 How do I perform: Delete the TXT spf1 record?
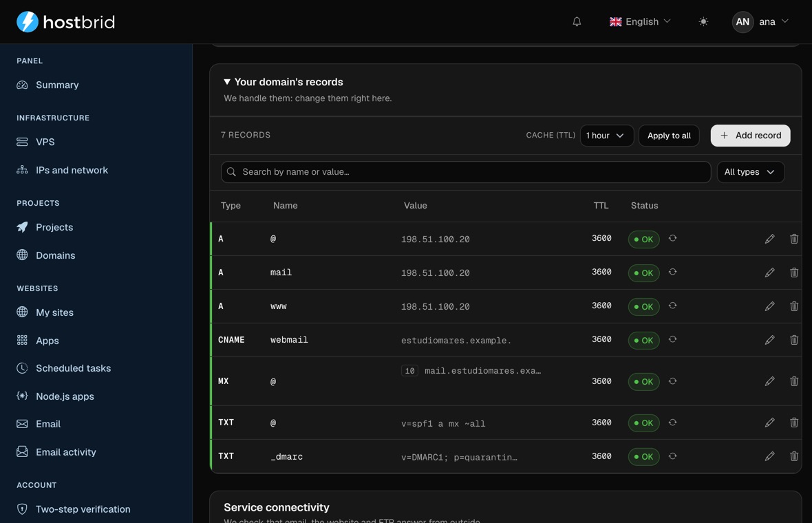(794, 423)
